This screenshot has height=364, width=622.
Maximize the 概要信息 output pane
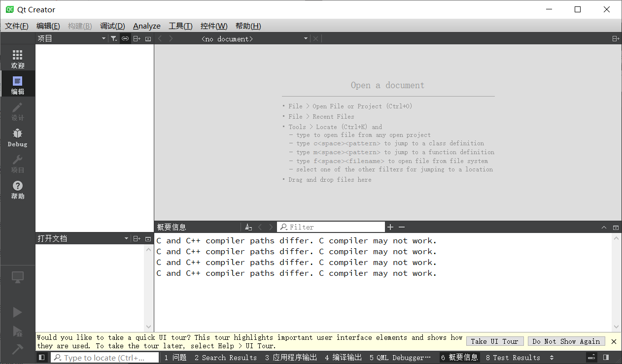(603, 227)
